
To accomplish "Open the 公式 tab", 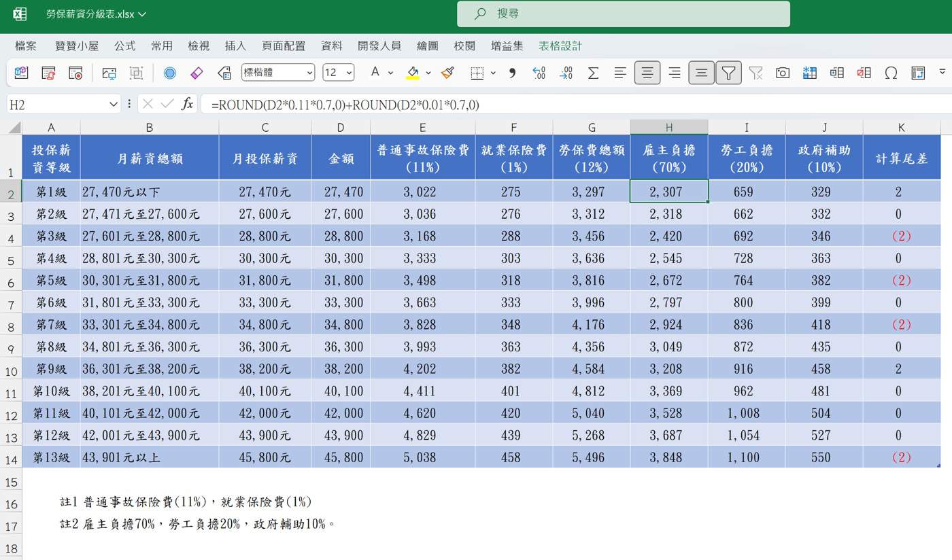I will pyautogui.click(x=124, y=46).
